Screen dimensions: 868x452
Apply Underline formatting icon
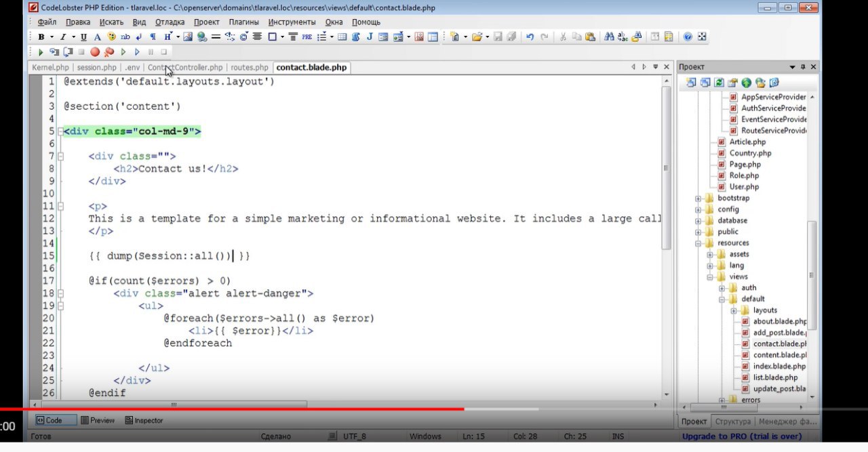click(x=84, y=37)
